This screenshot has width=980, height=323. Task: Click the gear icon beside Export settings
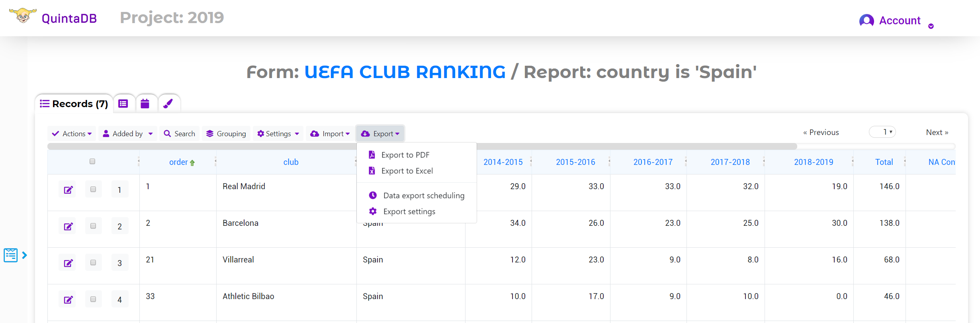pos(373,211)
